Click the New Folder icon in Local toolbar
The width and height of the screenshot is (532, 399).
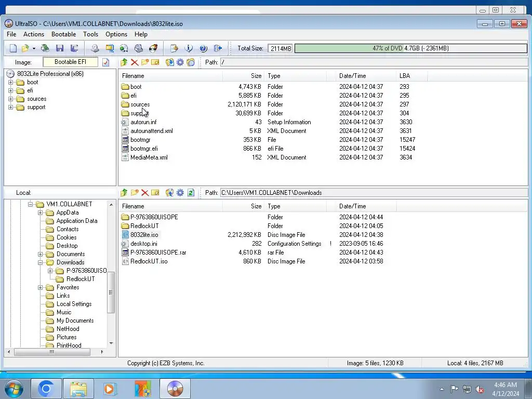[x=135, y=192]
